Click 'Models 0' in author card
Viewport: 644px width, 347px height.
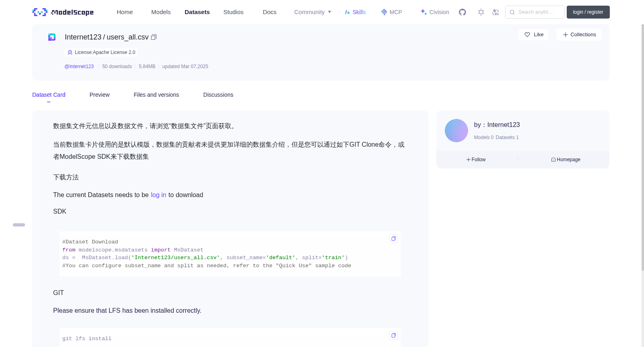coord(484,137)
